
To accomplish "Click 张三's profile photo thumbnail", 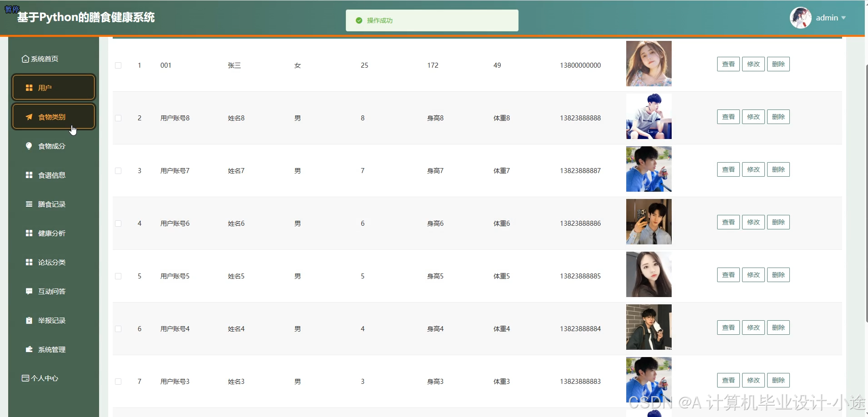I will click(649, 64).
